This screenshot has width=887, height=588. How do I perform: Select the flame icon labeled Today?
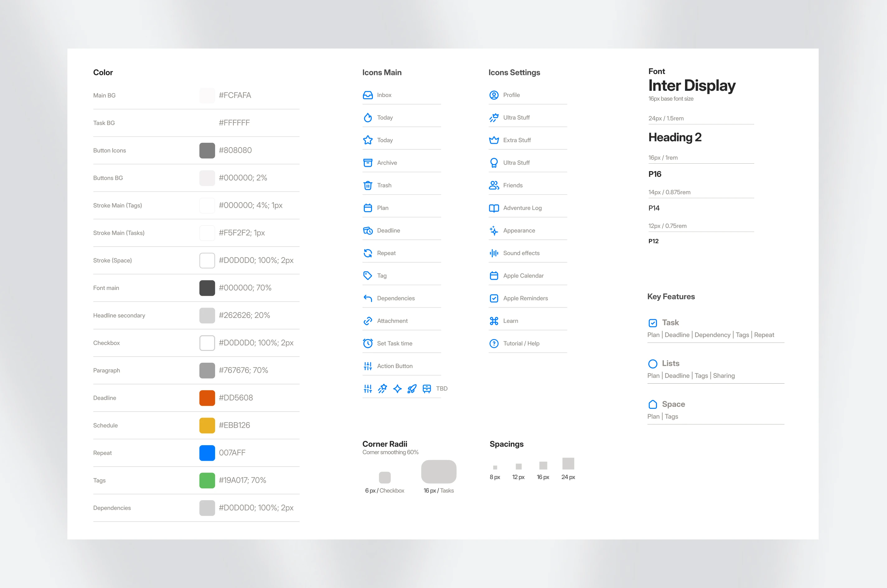click(x=368, y=117)
